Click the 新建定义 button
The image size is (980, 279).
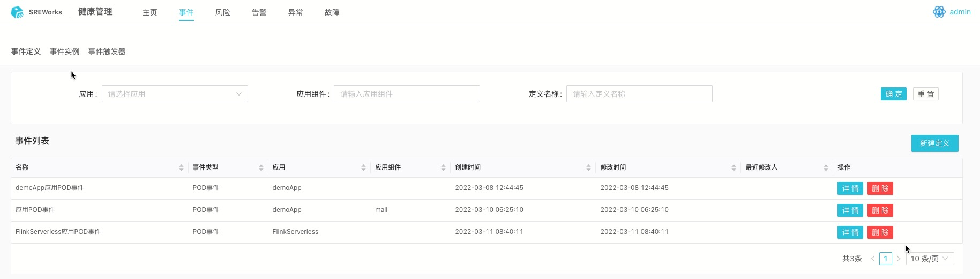tap(934, 143)
